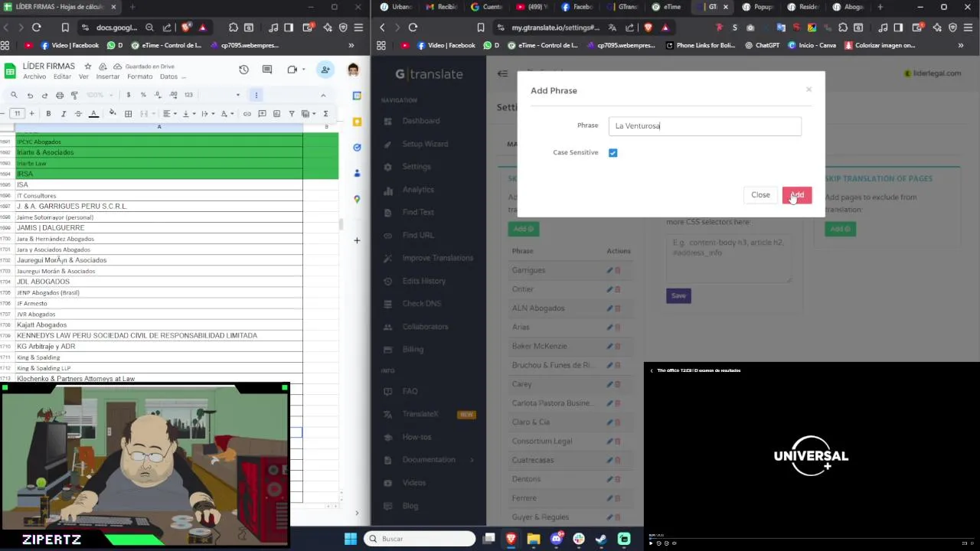Click the Undo icon in Sheets toolbar
The height and width of the screenshot is (551, 980).
click(x=30, y=95)
